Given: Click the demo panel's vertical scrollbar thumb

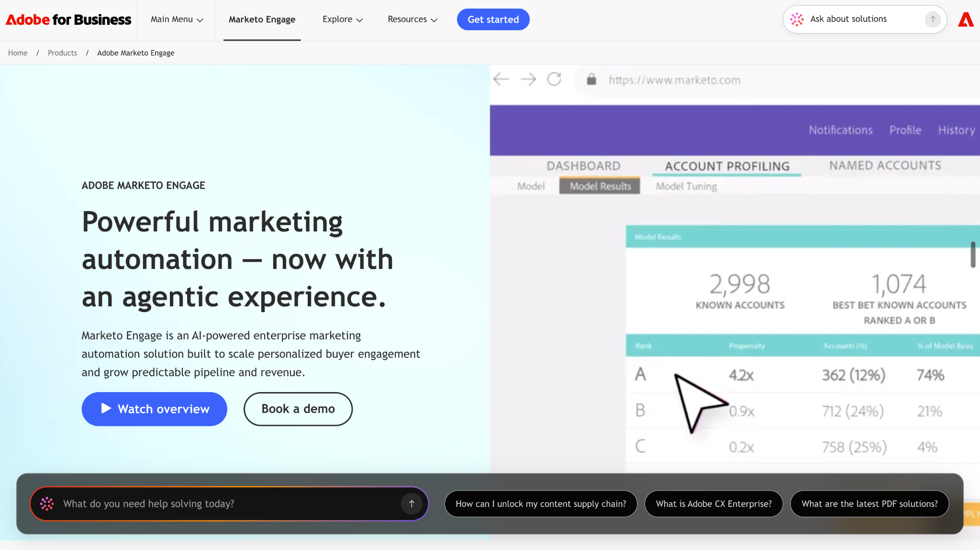Looking at the screenshot, I should click(x=973, y=255).
